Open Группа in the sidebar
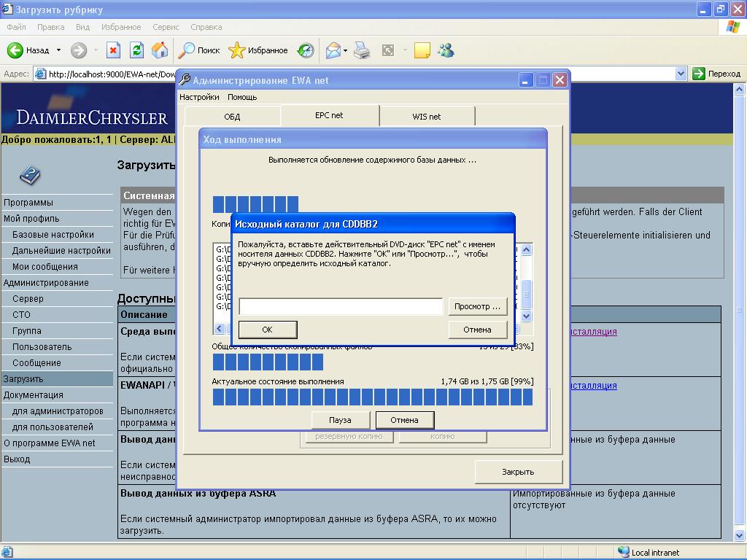Viewport: 747px width, 560px height. pos(27,331)
